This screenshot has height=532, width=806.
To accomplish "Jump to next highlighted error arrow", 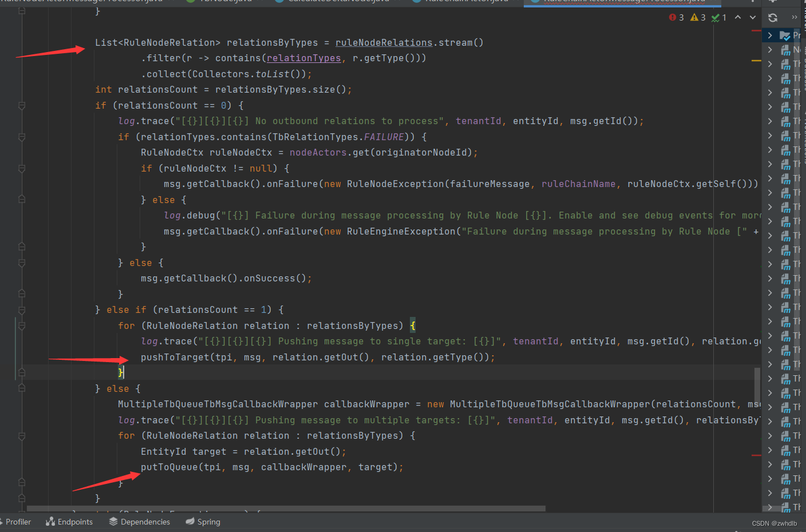I will [x=753, y=17].
